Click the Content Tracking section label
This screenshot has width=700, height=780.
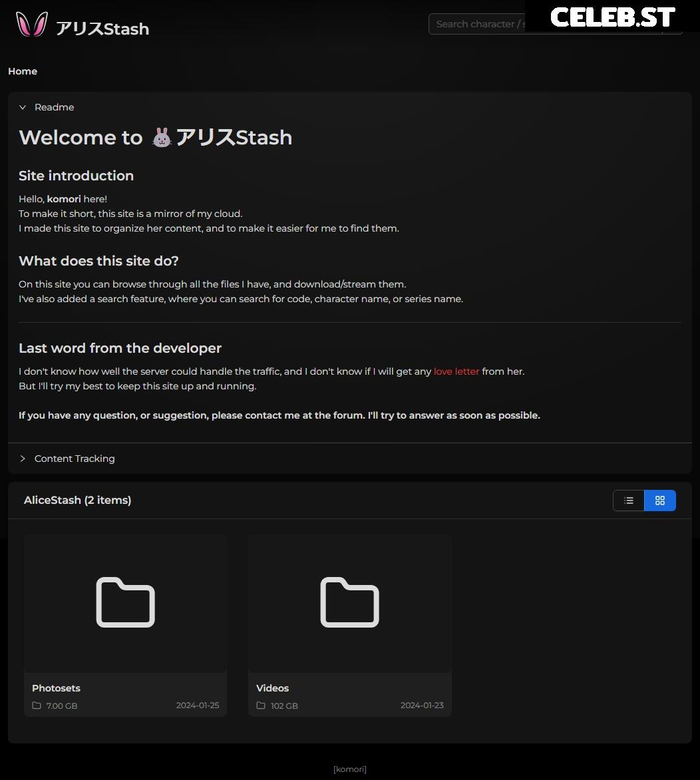pyautogui.click(x=75, y=459)
